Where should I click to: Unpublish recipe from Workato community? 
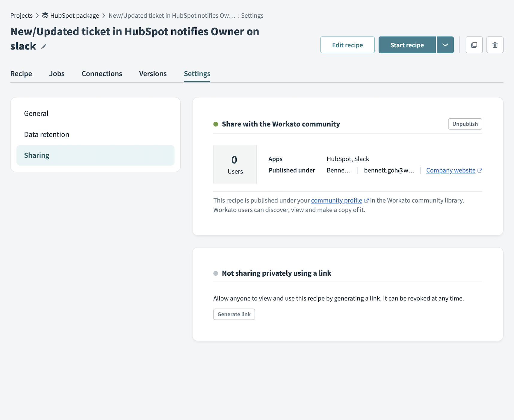click(x=465, y=124)
